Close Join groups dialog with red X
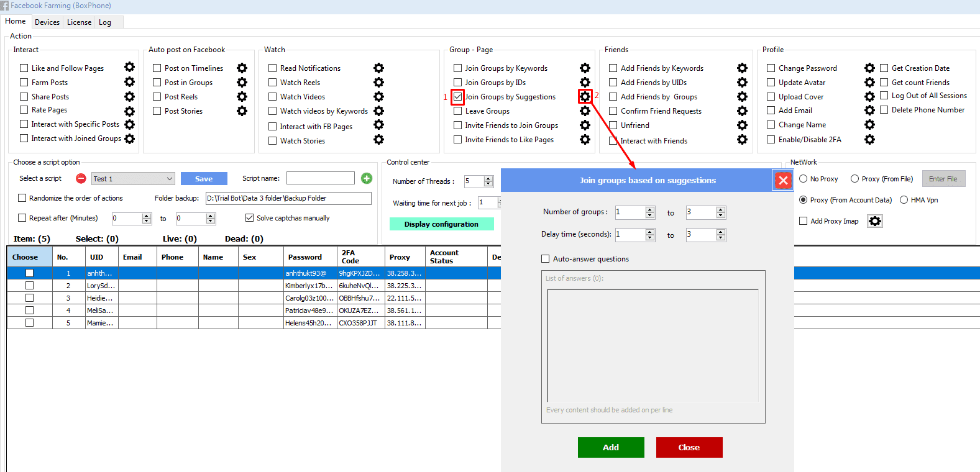Screen dimensions: 980x472 (783, 180)
